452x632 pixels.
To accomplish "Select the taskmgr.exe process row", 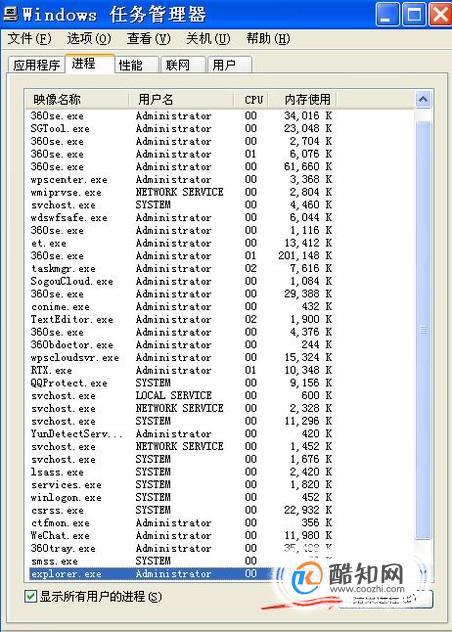I will pos(181,268).
